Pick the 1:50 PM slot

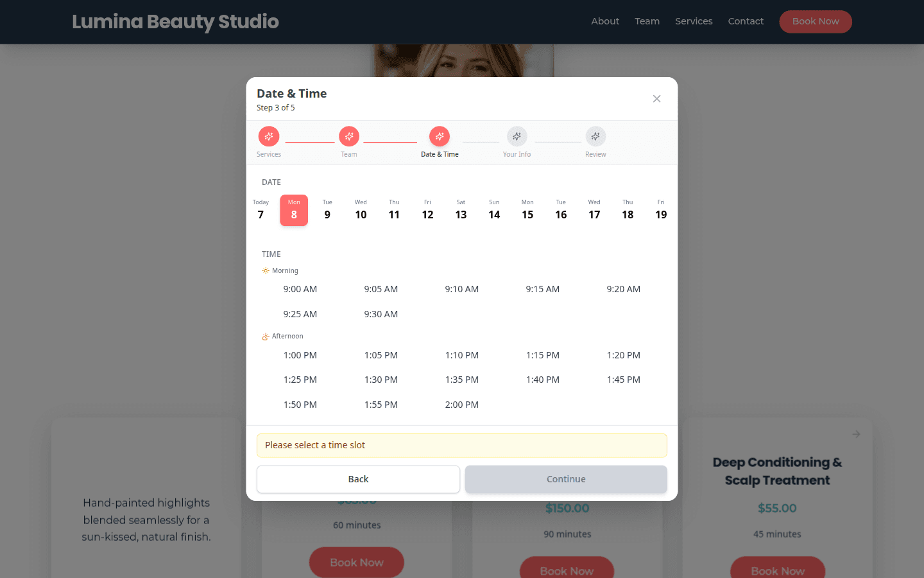[x=300, y=405]
